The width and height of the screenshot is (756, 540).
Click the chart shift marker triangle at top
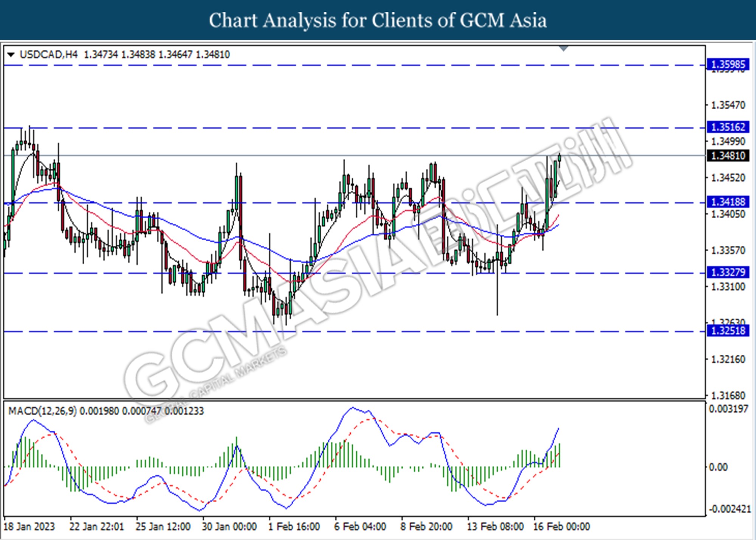(564, 48)
